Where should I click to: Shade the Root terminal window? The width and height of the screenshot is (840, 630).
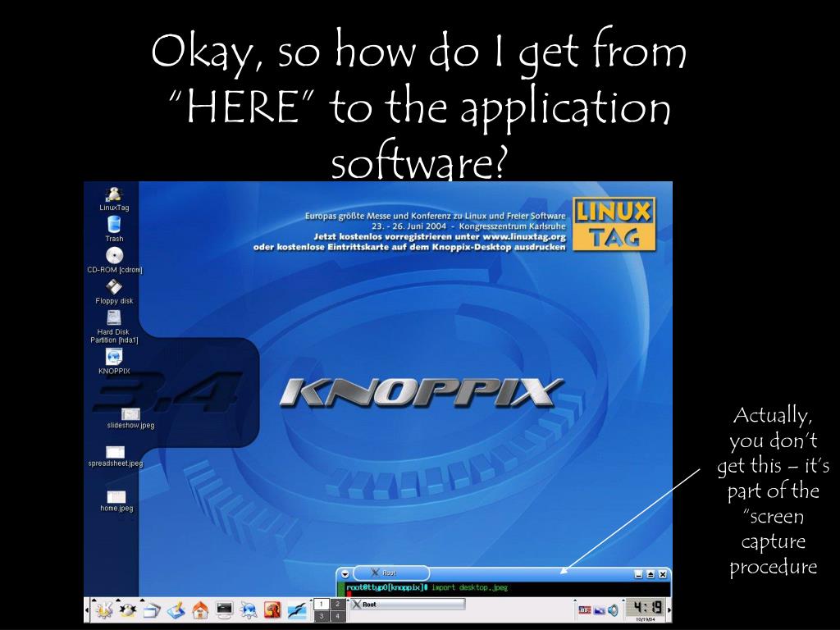tap(651, 574)
